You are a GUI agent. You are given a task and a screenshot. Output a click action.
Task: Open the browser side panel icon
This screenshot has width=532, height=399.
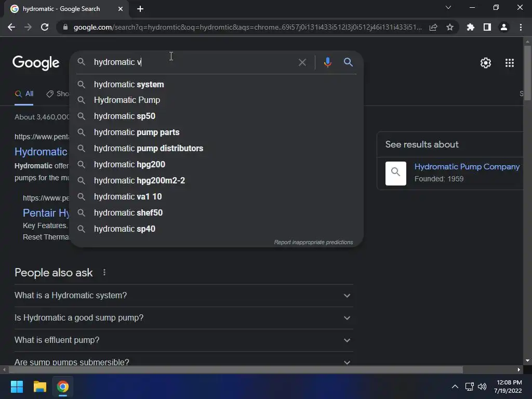tap(487, 27)
